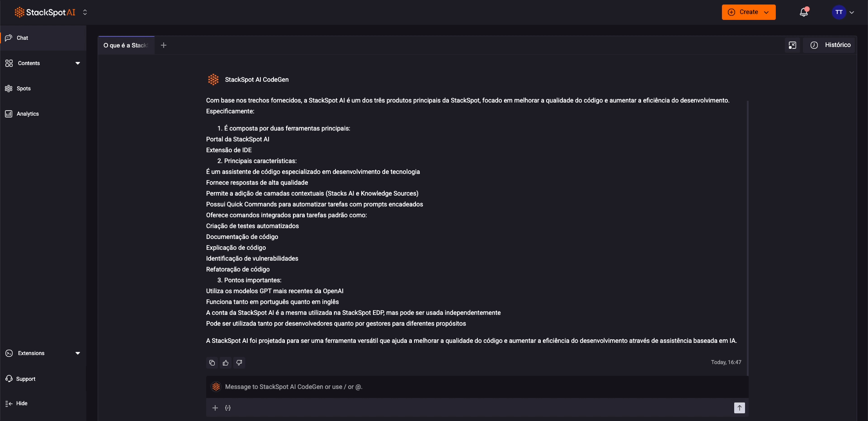Go to Analytics in sidebar

(28, 114)
